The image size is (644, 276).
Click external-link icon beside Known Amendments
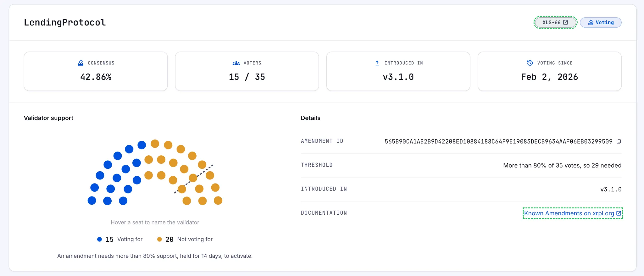coord(619,213)
